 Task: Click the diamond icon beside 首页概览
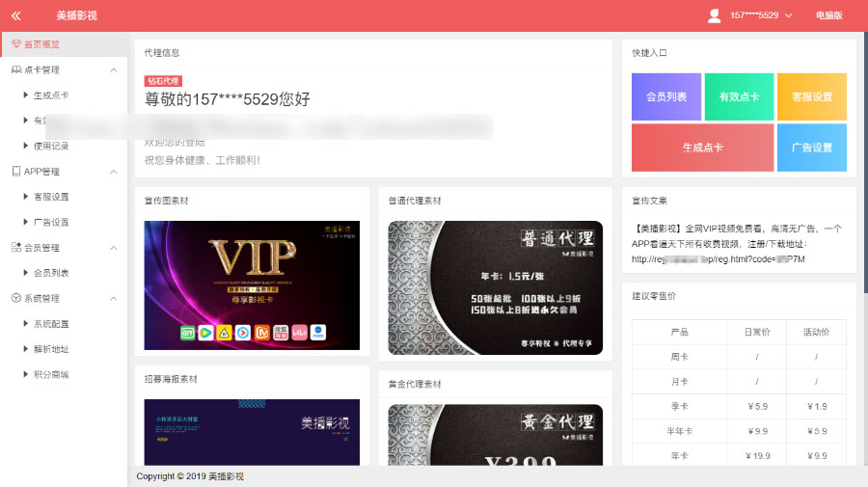[16, 43]
